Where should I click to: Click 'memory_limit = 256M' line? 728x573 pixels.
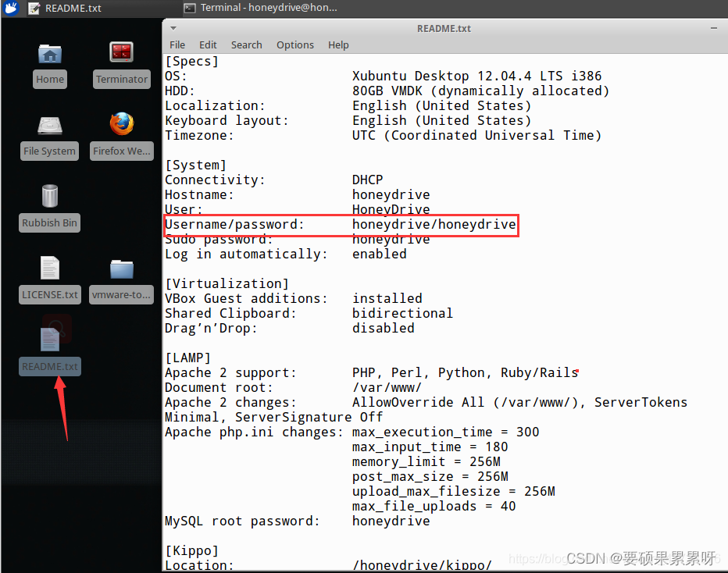[426, 462]
